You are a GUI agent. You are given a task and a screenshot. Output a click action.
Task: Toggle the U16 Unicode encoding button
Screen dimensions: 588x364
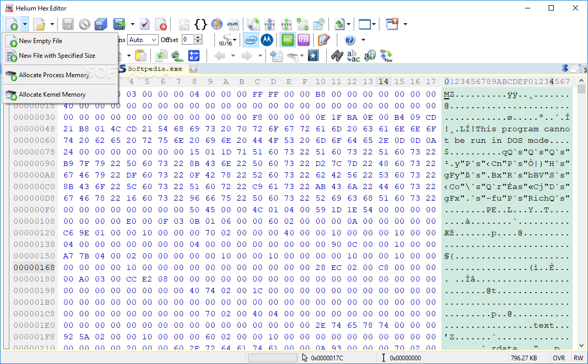click(x=303, y=40)
